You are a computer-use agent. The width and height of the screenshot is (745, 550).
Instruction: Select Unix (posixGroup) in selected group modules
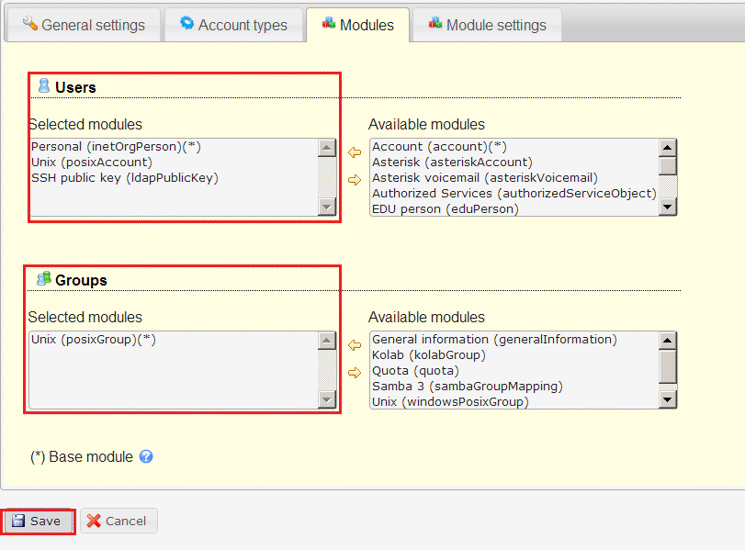pyautogui.click(x=94, y=340)
